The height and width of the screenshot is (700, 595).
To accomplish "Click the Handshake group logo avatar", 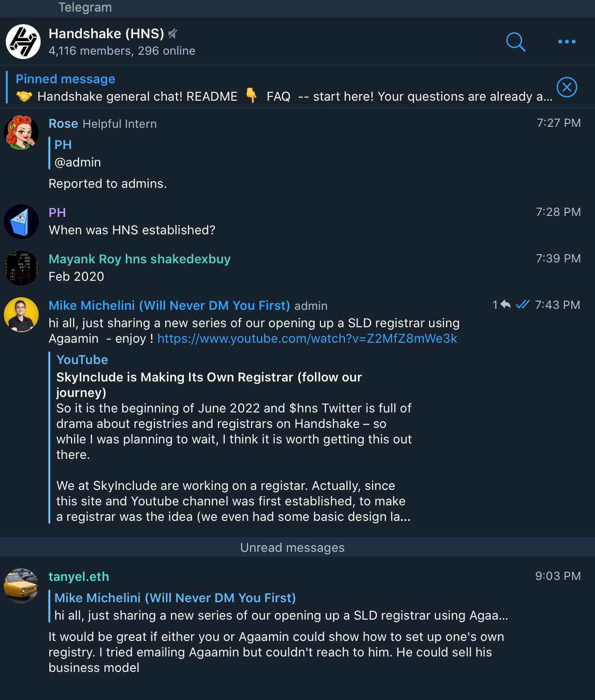I will (23, 42).
